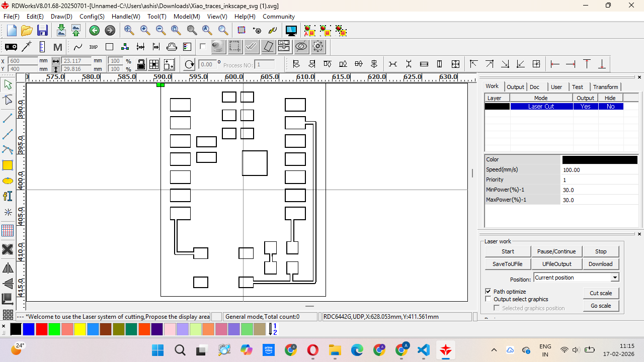The height and width of the screenshot is (362, 644).
Task: Pick the red color swatch in palette
Action: click(41, 329)
